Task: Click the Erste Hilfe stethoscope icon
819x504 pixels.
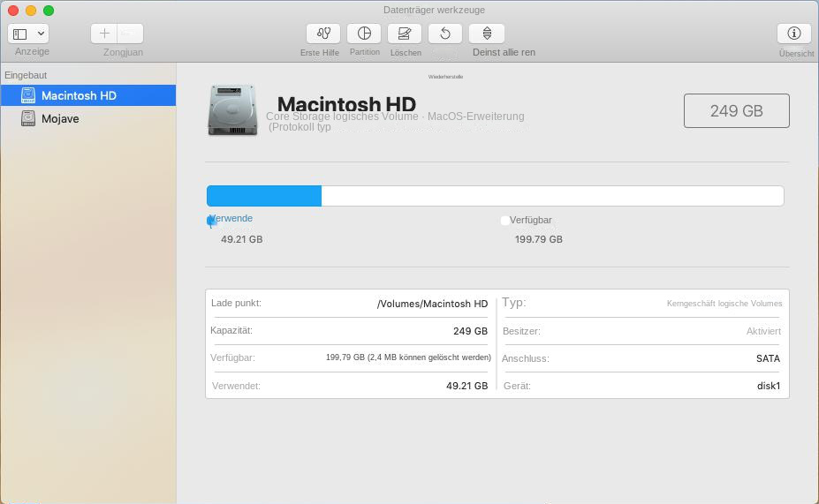Action: tap(323, 34)
